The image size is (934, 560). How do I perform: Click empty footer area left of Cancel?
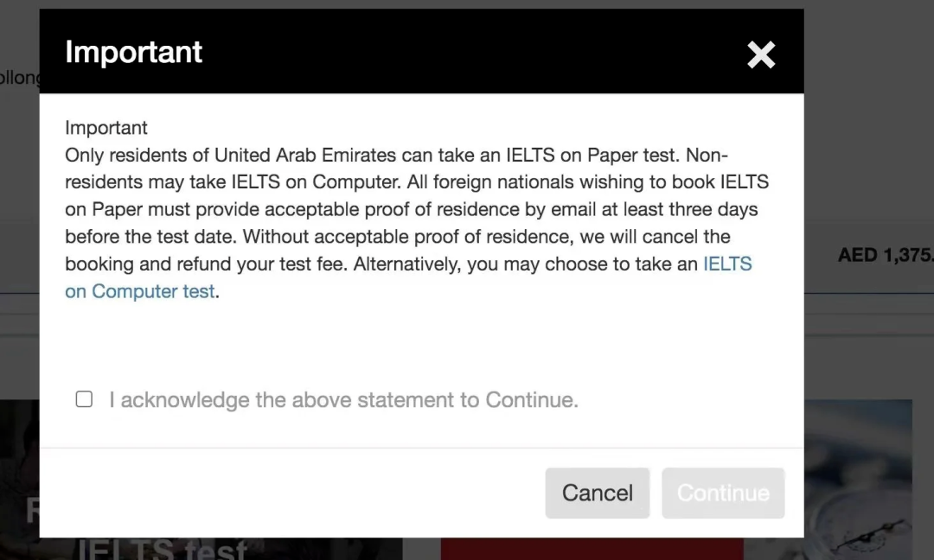click(x=292, y=493)
